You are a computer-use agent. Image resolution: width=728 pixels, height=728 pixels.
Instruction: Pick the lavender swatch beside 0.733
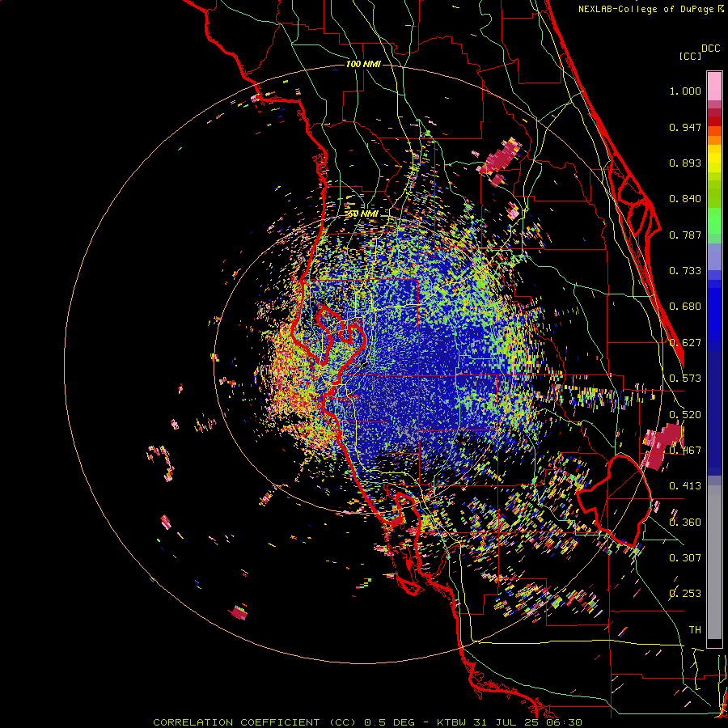[714, 258]
